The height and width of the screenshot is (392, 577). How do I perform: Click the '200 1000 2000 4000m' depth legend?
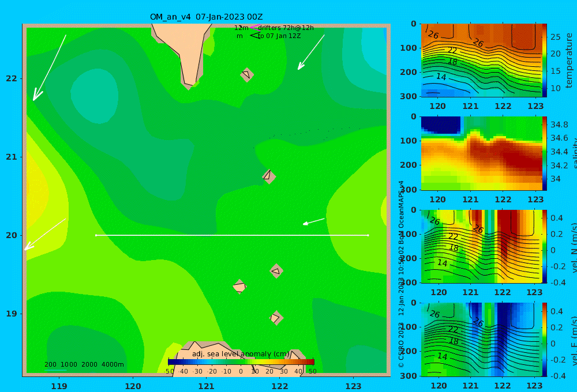84,364
